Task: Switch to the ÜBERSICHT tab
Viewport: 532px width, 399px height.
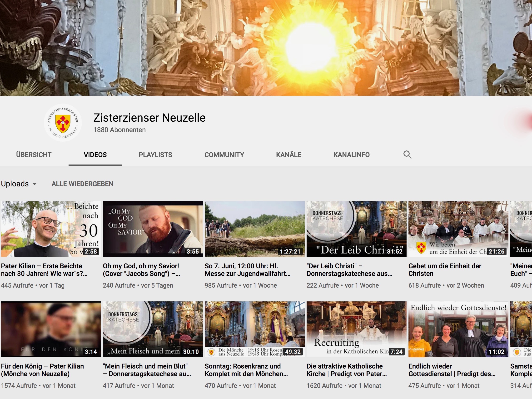Action: coord(34,155)
